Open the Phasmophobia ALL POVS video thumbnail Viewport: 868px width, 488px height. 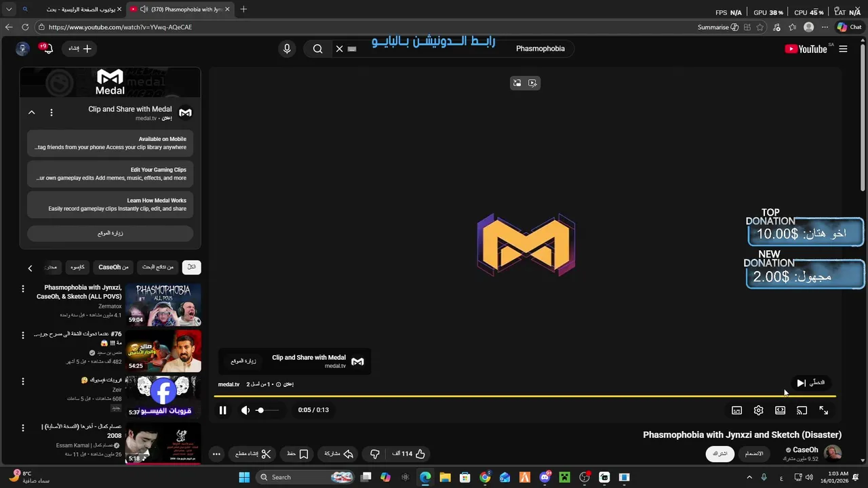(x=163, y=305)
